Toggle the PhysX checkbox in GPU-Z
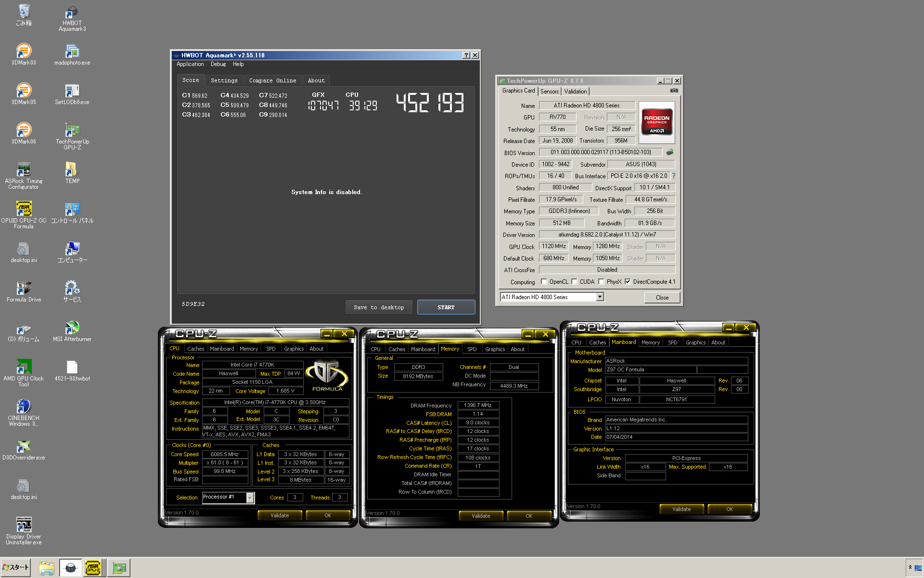This screenshot has width=924, height=578. point(601,282)
